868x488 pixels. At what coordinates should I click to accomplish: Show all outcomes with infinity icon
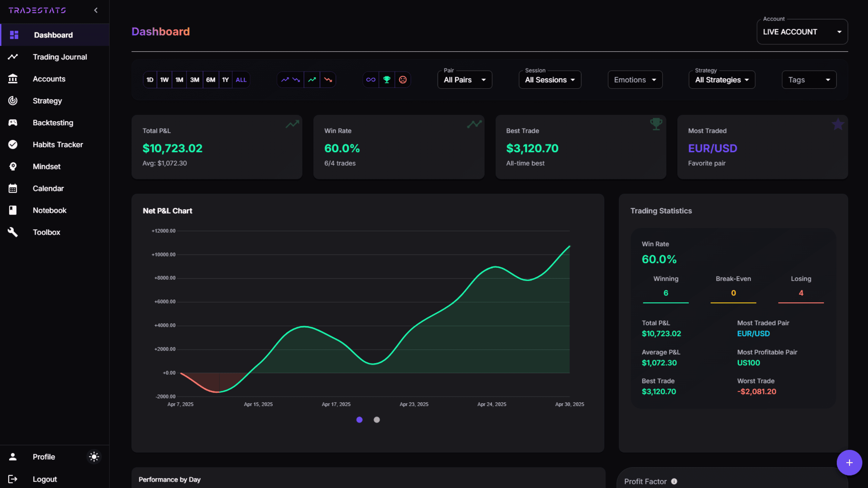[x=371, y=80]
